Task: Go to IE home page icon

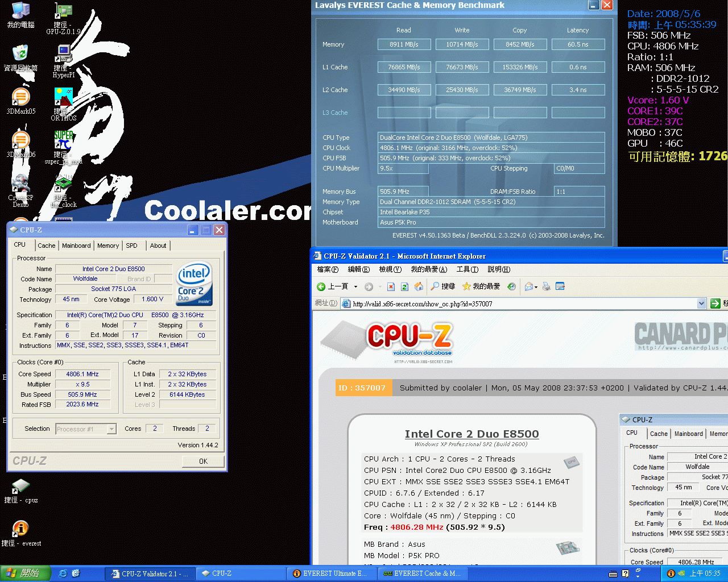Action: click(x=419, y=286)
